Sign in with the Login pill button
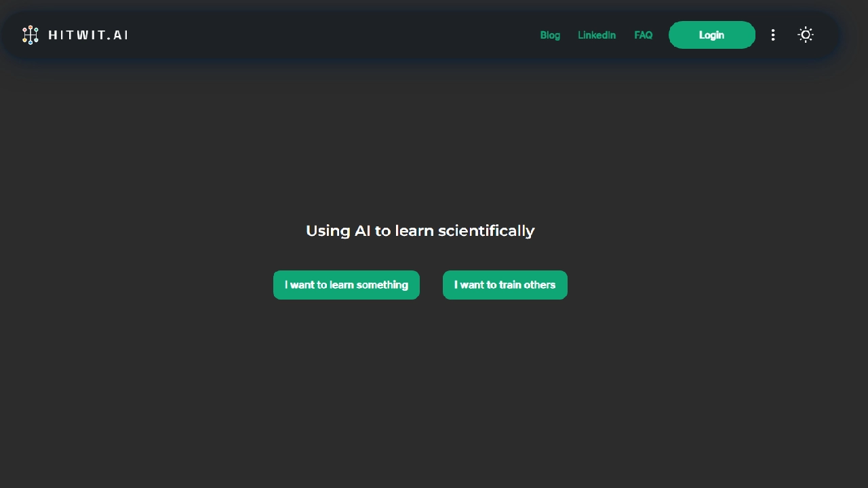 [x=712, y=35]
